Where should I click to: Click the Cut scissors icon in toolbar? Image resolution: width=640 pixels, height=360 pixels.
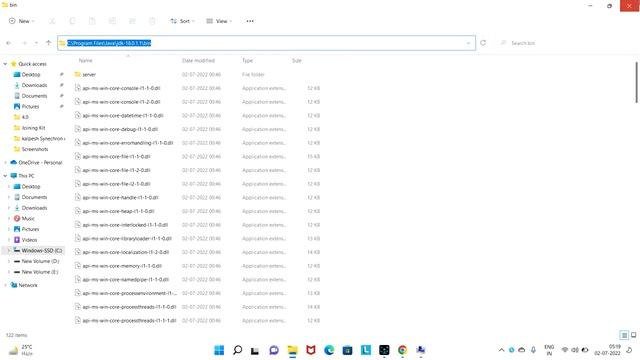[52, 21]
